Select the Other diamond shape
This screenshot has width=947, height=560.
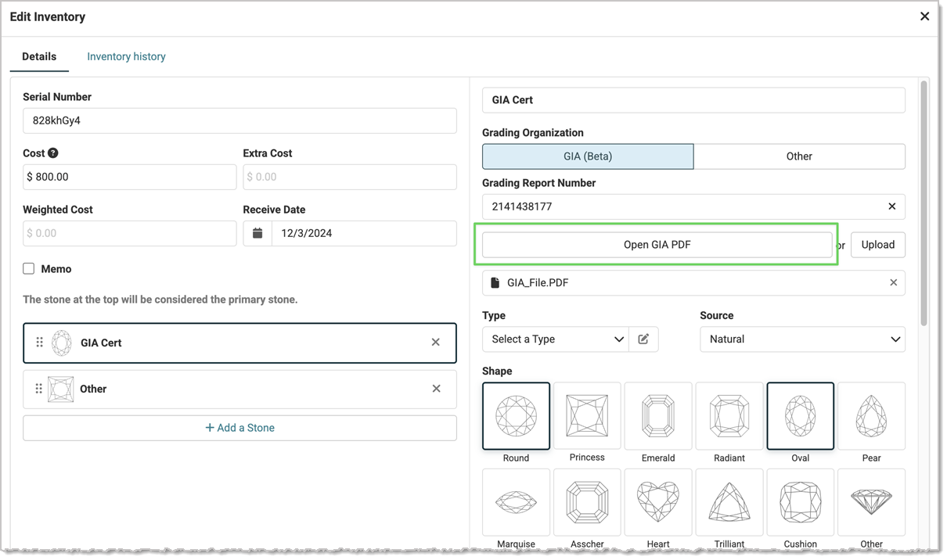[871, 502]
